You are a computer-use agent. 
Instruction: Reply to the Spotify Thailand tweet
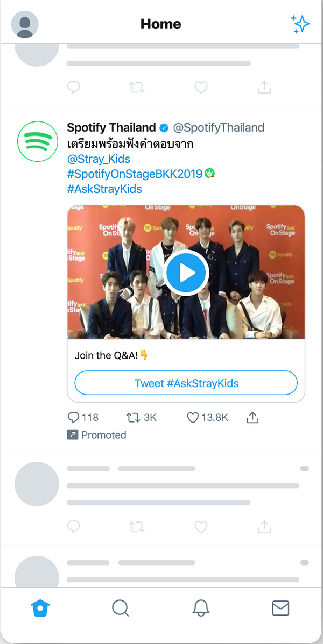click(74, 417)
